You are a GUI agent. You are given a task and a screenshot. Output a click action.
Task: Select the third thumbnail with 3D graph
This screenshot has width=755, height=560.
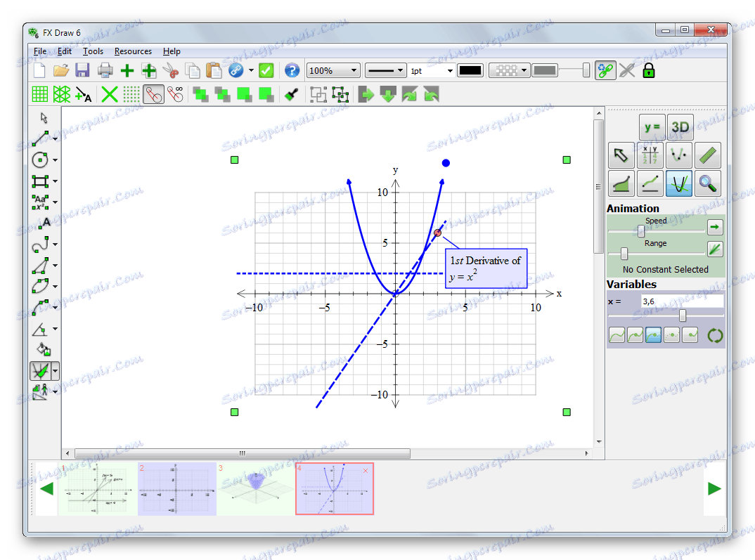(x=255, y=489)
